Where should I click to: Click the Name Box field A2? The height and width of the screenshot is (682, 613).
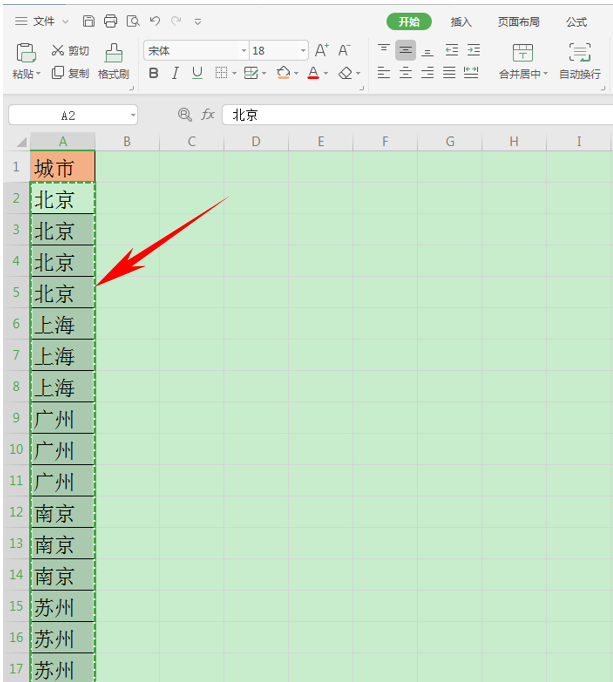tap(68, 115)
